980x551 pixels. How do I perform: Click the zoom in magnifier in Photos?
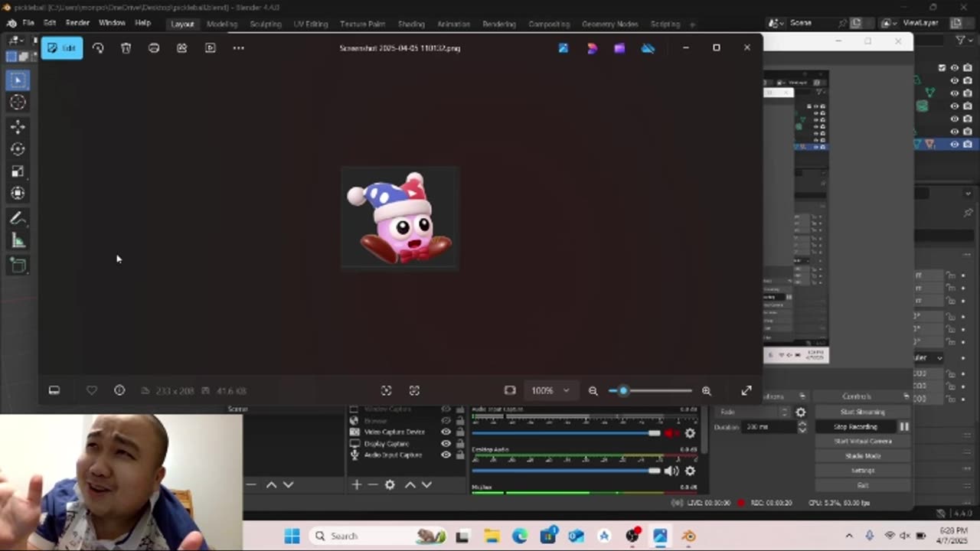pyautogui.click(x=706, y=390)
